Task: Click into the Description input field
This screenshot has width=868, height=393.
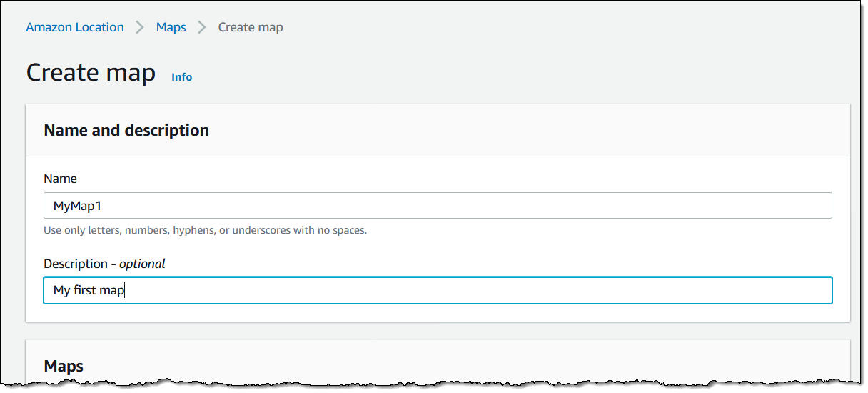Action: click(438, 291)
